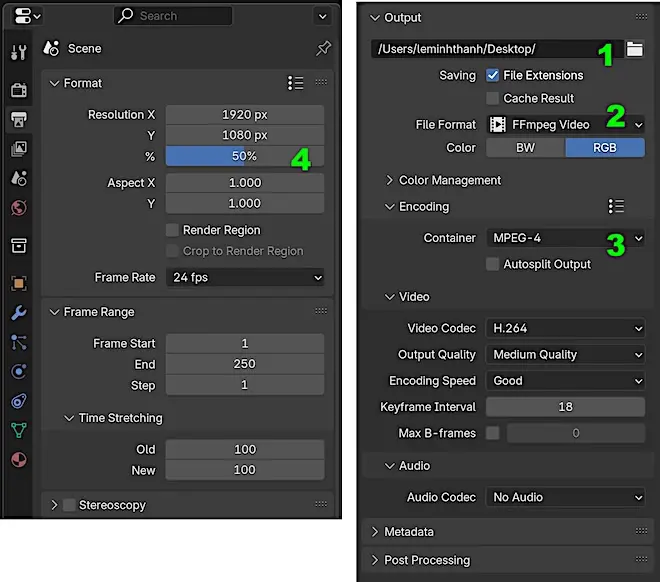Click the properties Search box

pyautogui.click(x=173, y=16)
